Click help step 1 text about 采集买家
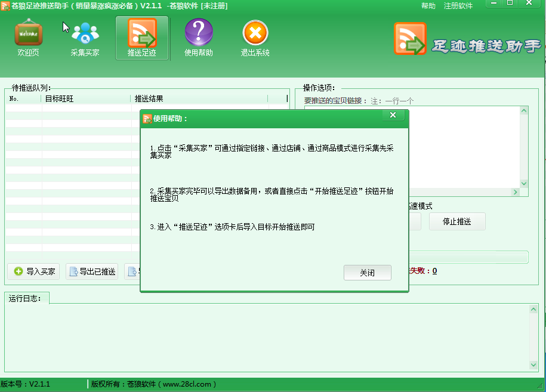This screenshot has width=546, height=392. [272, 152]
